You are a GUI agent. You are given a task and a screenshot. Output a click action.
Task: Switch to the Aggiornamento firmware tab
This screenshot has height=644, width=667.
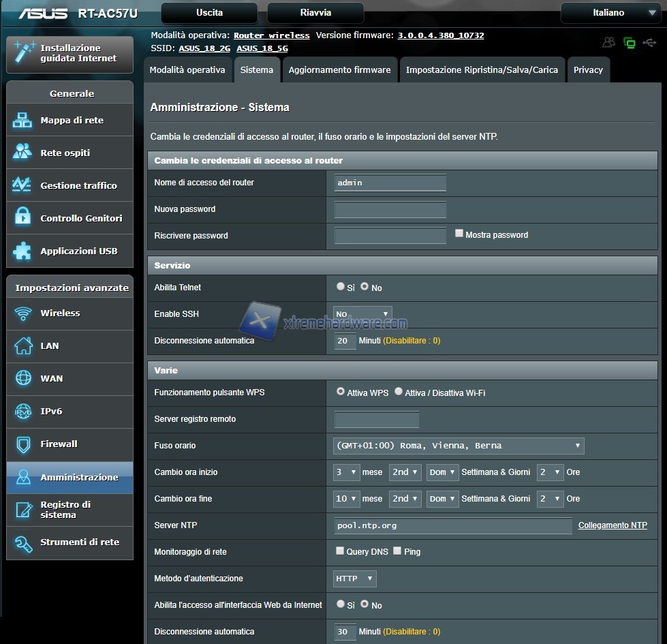tap(339, 70)
